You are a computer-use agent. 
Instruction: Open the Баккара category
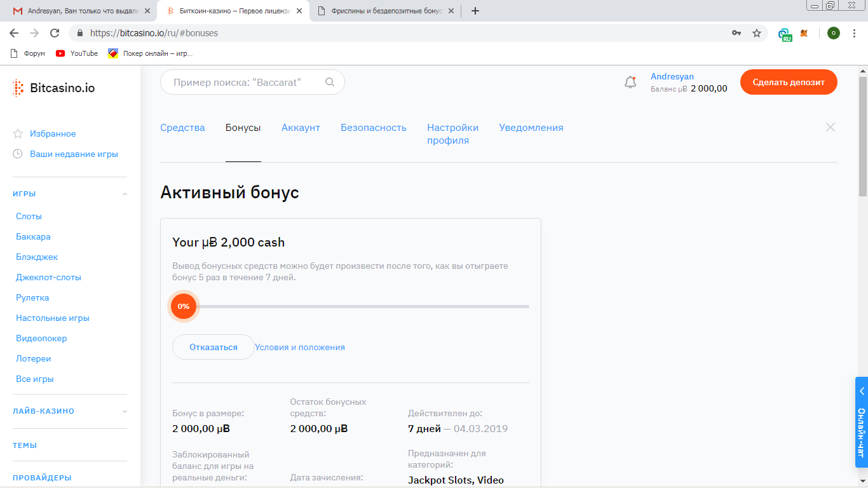point(33,237)
